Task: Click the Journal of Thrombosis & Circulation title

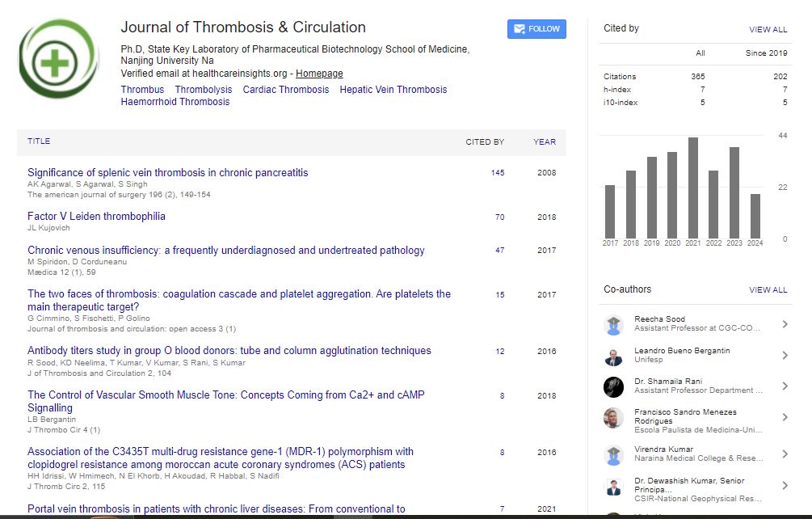Action: click(243, 27)
